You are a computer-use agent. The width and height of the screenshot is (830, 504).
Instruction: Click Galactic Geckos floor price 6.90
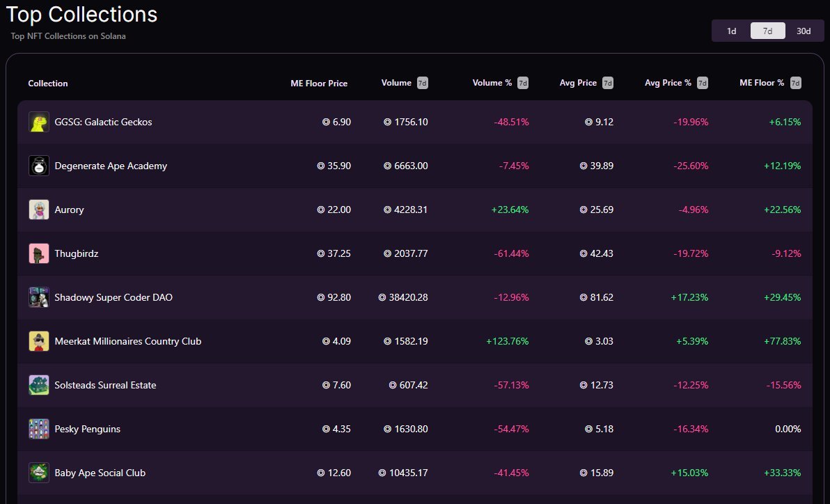336,122
